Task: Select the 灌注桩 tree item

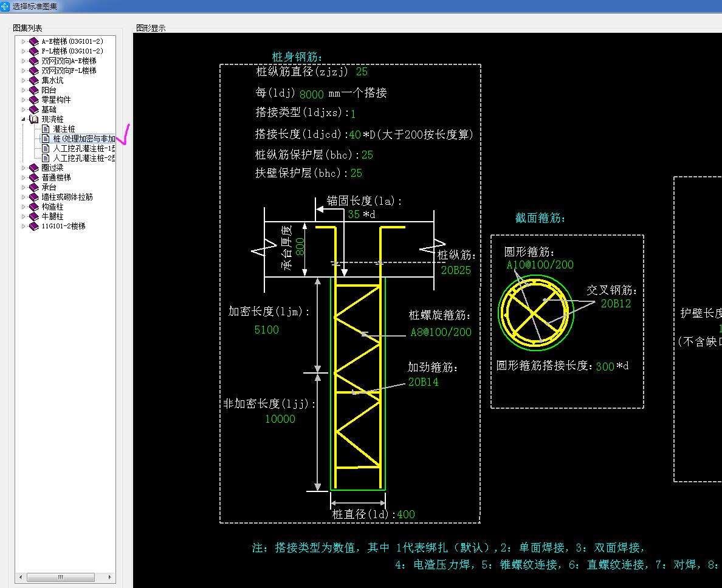Action: [64, 129]
